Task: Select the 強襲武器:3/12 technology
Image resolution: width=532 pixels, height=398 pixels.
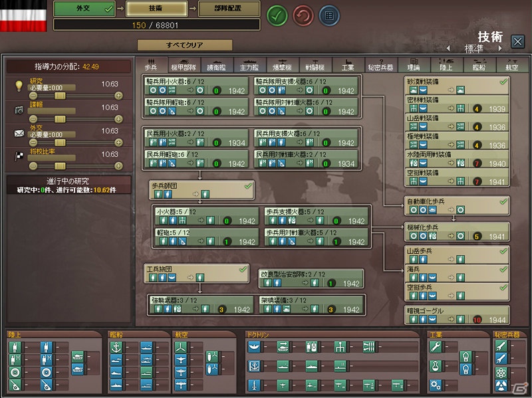Action: (202, 305)
